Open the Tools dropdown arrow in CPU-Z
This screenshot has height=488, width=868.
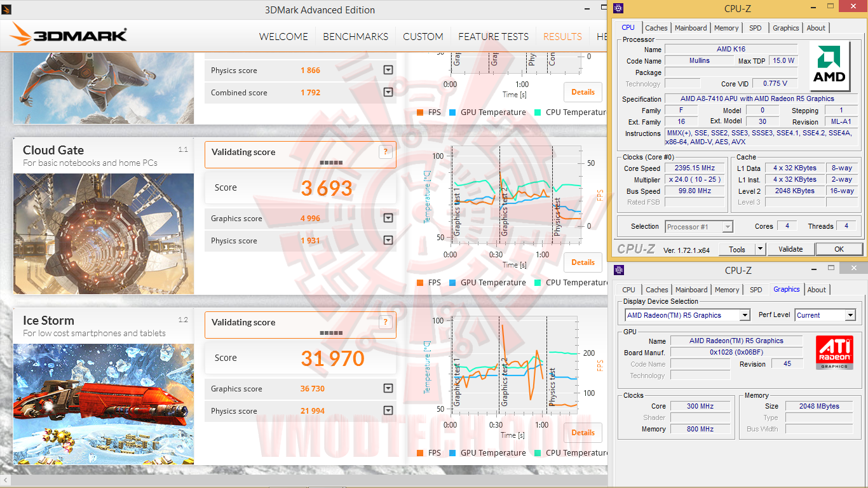pos(760,250)
